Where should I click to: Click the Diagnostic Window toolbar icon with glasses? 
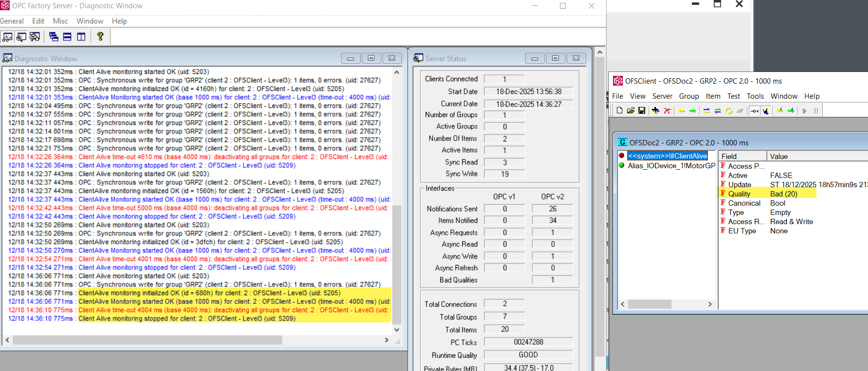tap(7, 36)
